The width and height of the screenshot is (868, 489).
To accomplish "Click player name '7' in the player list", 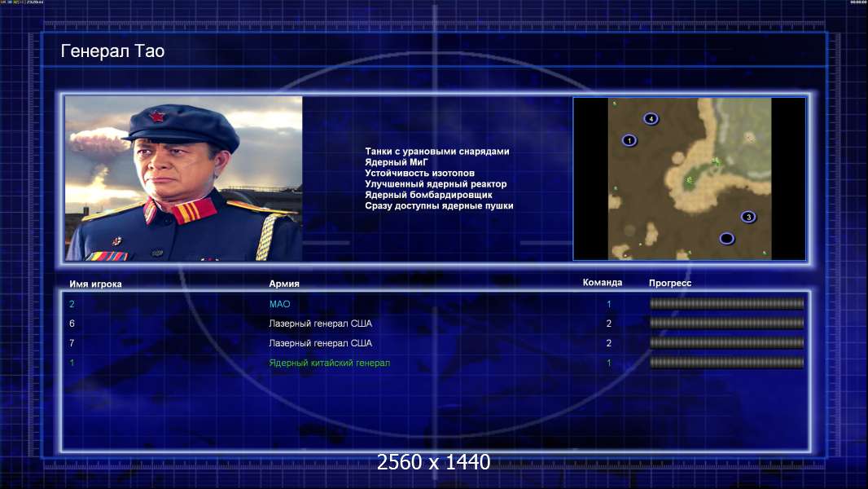I will (x=72, y=343).
